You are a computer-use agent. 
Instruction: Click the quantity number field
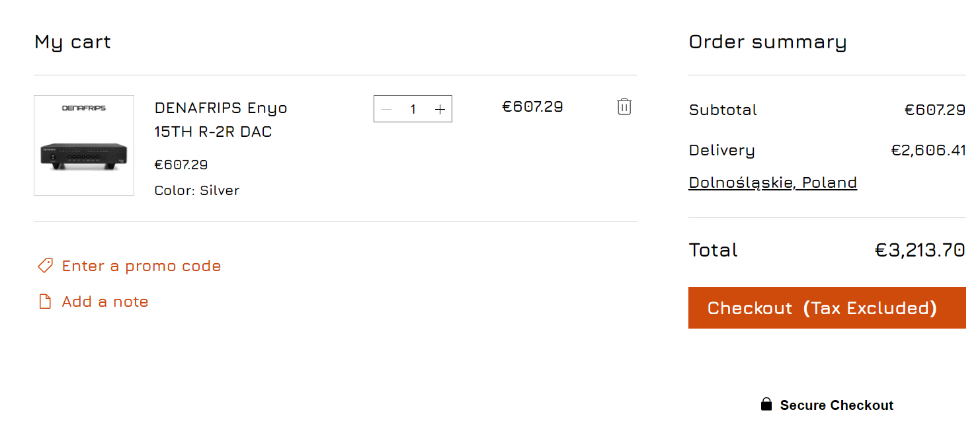click(413, 110)
